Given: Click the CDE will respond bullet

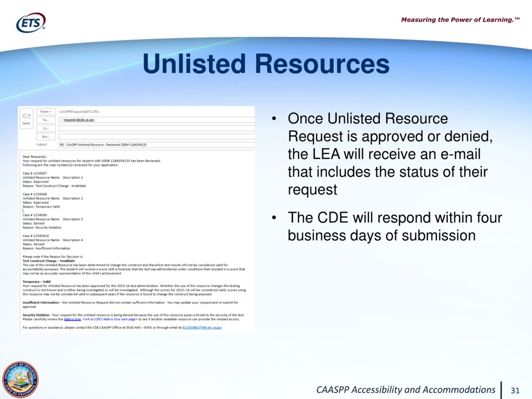Looking at the screenshot, I should click(x=395, y=226).
